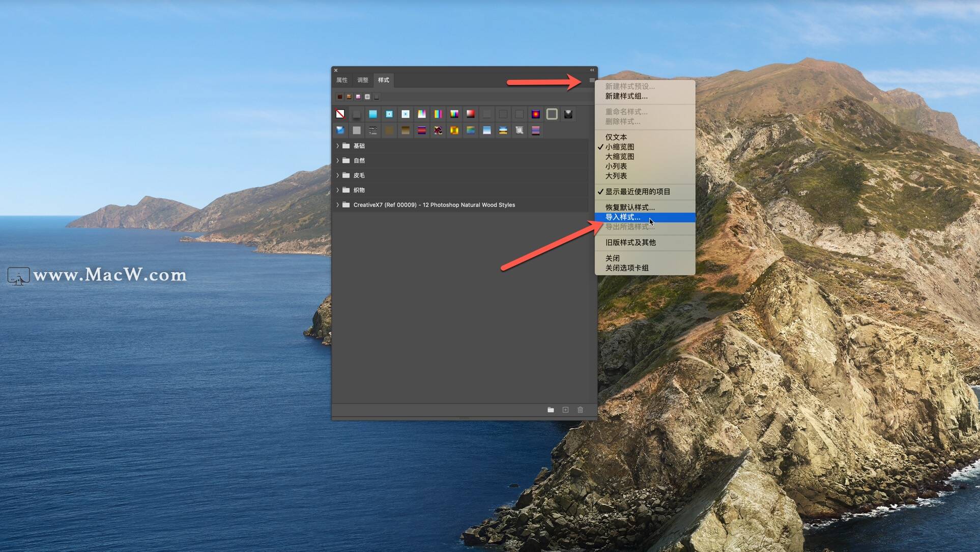Screen dimensions: 980x552
Task: Apply the red and black puzzle pattern style
Action: point(438,130)
